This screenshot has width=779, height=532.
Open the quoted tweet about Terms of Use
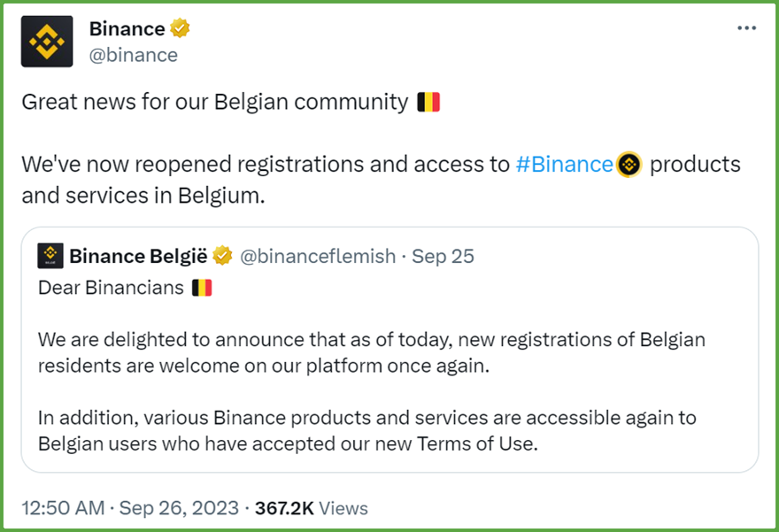tap(389, 350)
